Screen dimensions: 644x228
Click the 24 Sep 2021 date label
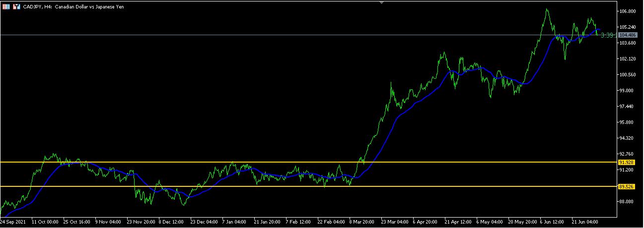click(x=14, y=222)
